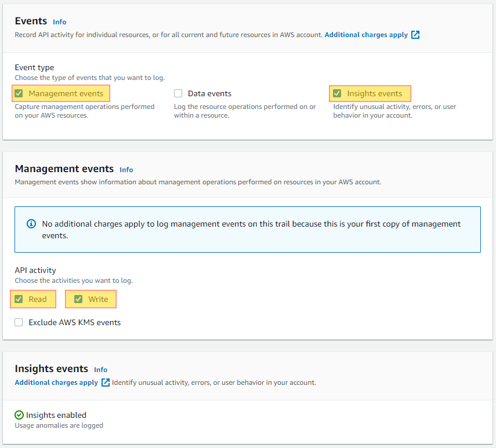Open Info link beside Management events heading
Screen dimensions: 496x448
pos(126,170)
